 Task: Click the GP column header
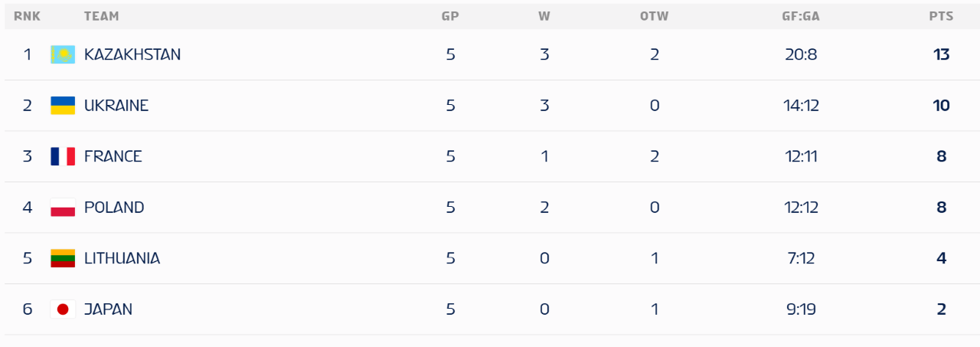[x=450, y=16]
